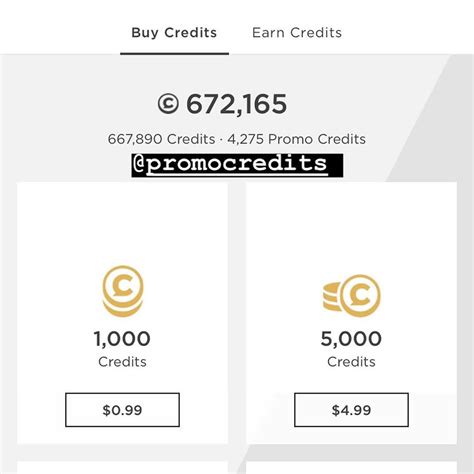Buy 1,000 credits for $0.99
The width and height of the screenshot is (474, 474).
coord(122,410)
